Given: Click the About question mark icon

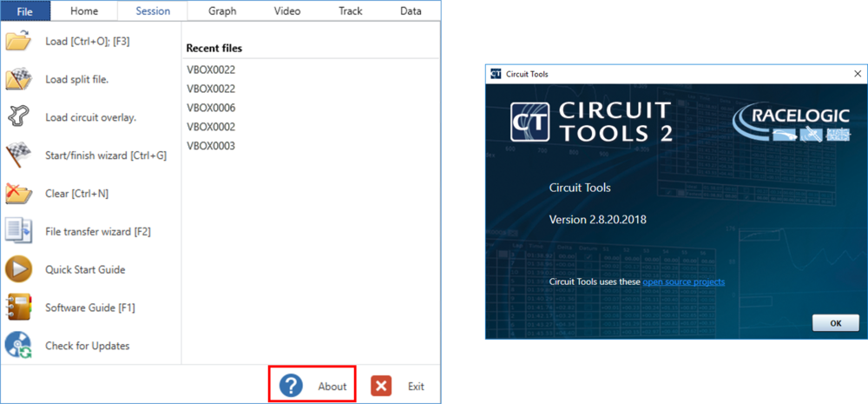Looking at the screenshot, I should pos(291,386).
